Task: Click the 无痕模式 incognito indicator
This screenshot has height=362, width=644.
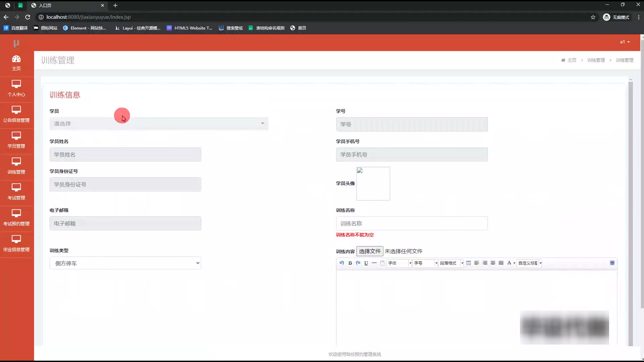Action: [x=616, y=17]
